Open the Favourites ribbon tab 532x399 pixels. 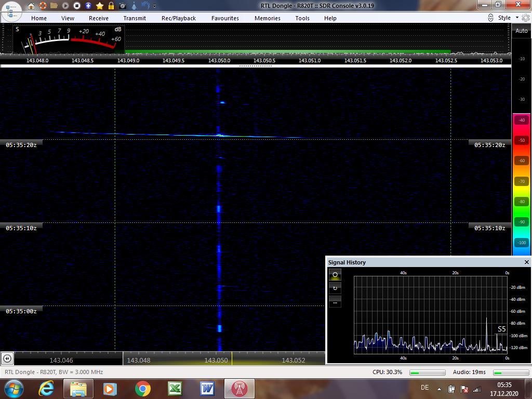225,18
